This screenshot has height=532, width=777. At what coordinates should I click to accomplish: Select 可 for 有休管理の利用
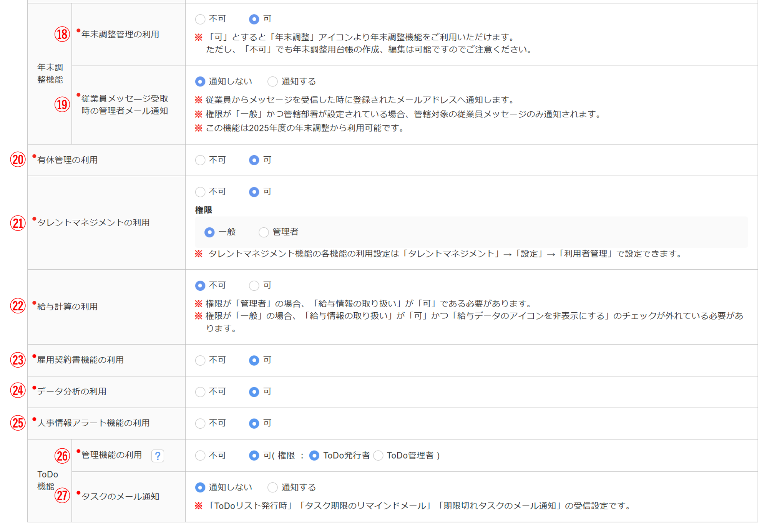(254, 160)
